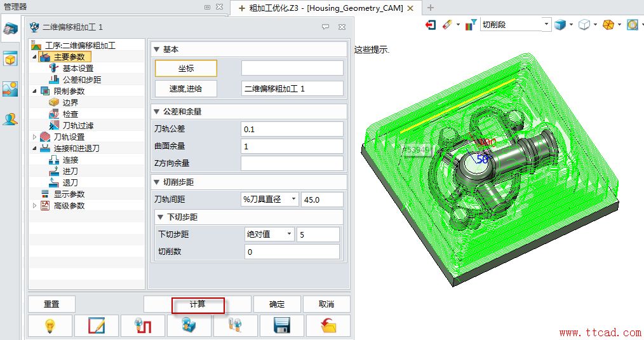
Task: Click the eraser toolbar icon
Action: 447,25
